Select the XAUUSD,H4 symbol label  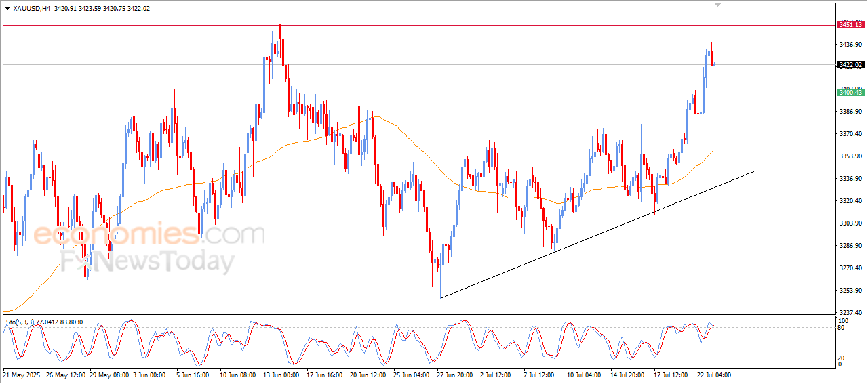pos(31,8)
